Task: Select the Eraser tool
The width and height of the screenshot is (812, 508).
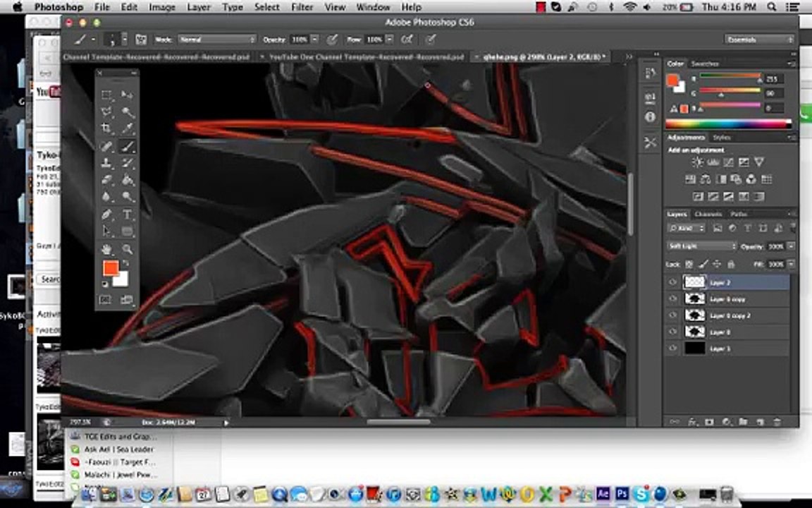Action: pyautogui.click(x=106, y=180)
